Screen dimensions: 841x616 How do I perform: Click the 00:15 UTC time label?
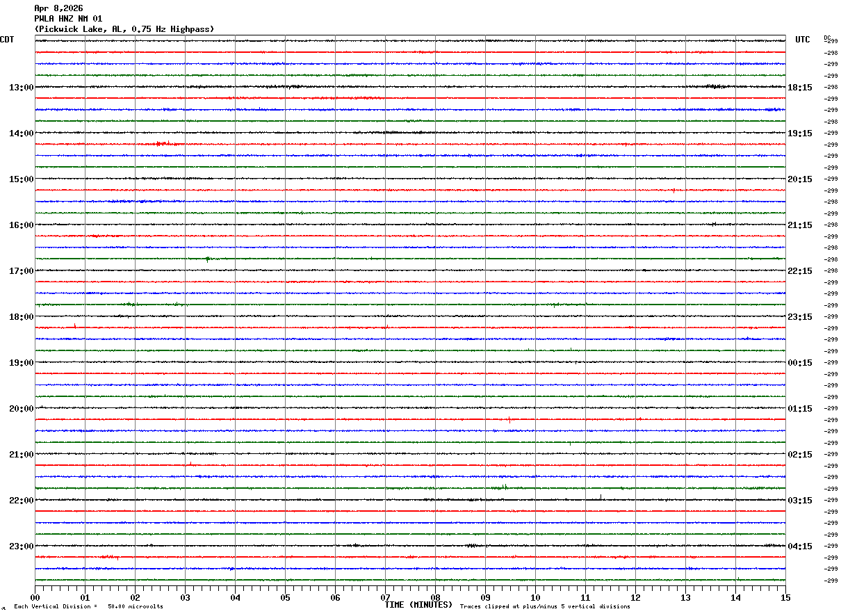click(799, 363)
